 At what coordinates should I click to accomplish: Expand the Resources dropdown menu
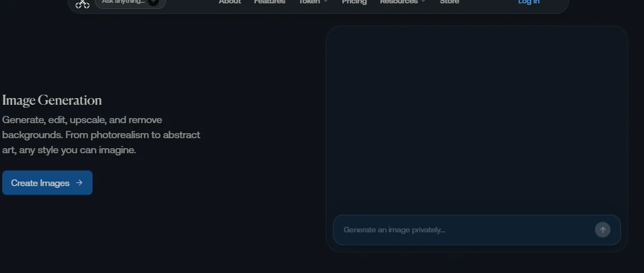click(403, 2)
